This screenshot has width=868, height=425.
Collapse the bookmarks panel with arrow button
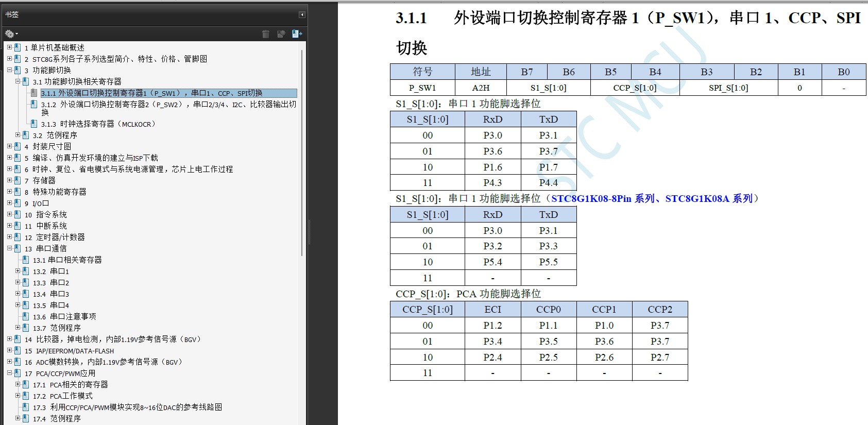click(302, 14)
